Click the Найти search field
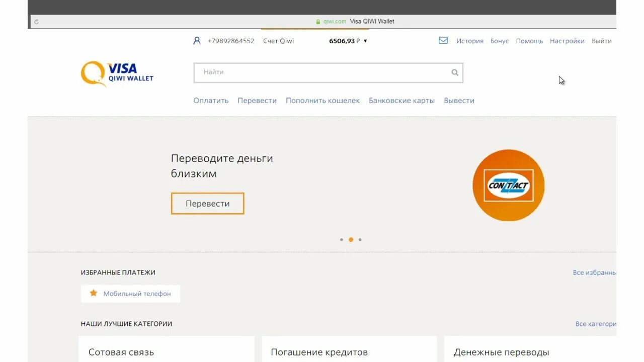644x362 pixels. pyautogui.click(x=328, y=72)
